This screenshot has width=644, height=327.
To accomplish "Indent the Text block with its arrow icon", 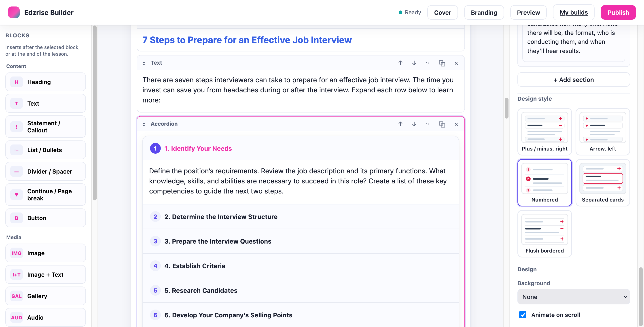I will point(428,63).
